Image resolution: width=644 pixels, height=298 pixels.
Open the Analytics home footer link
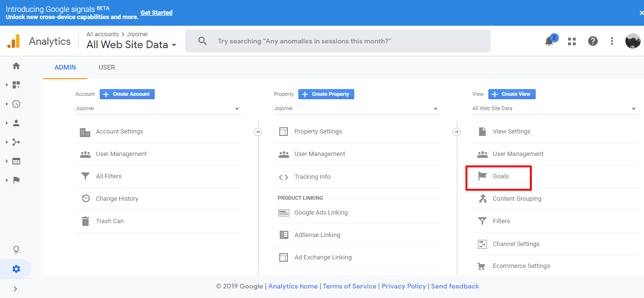(293, 286)
